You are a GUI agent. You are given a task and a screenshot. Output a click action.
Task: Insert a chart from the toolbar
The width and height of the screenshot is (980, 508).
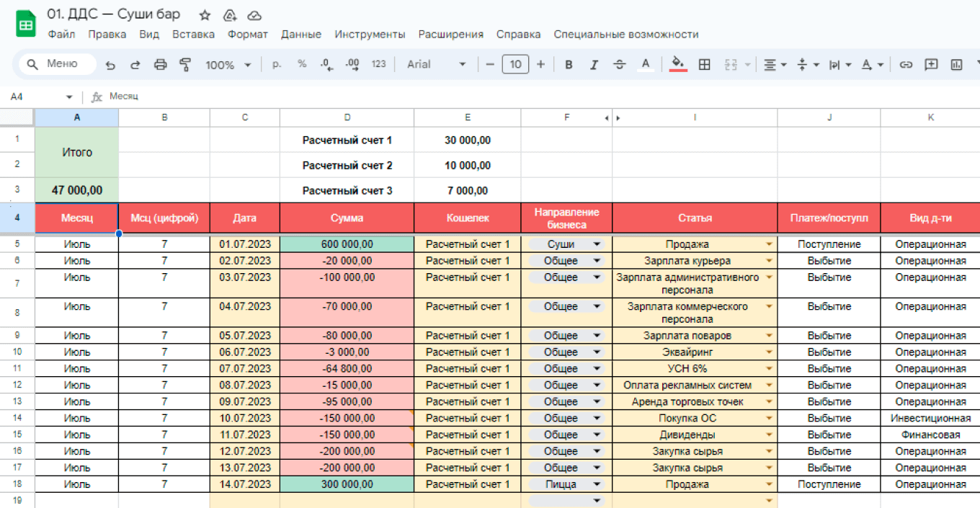tap(956, 65)
